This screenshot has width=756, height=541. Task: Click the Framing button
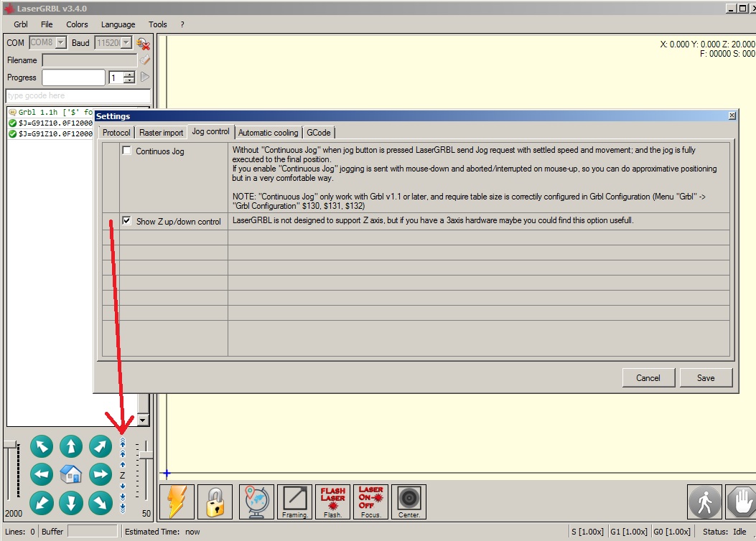(294, 502)
